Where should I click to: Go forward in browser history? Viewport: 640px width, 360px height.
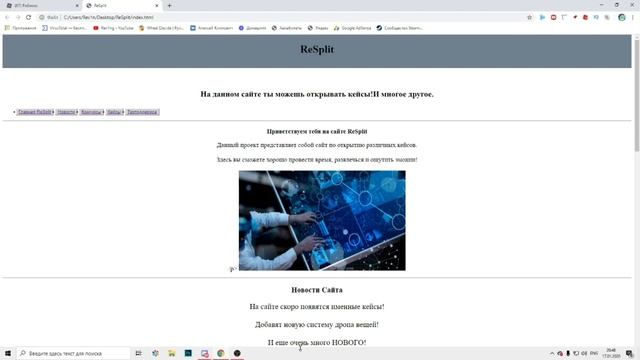[18, 17]
